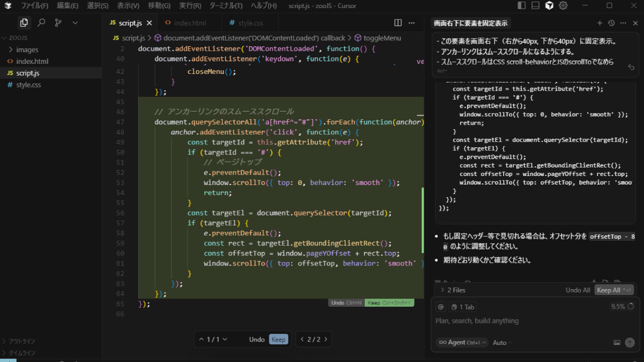Toggle the primary sidebar layout icon
The width and height of the screenshot is (644, 362).
[x=522, y=6]
